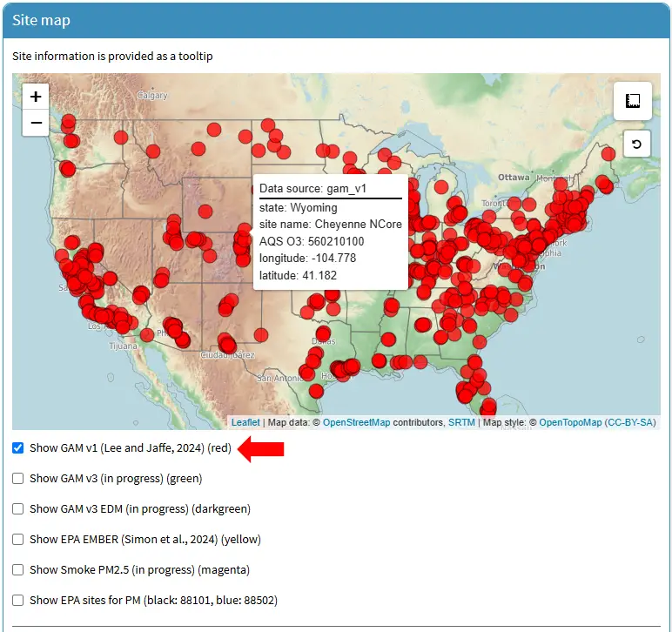The width and height of the screenshot is (672, 632).
Task: Open the OpenStreetMap contributors link
Action: pyautogui.click(x=356, y=422)
